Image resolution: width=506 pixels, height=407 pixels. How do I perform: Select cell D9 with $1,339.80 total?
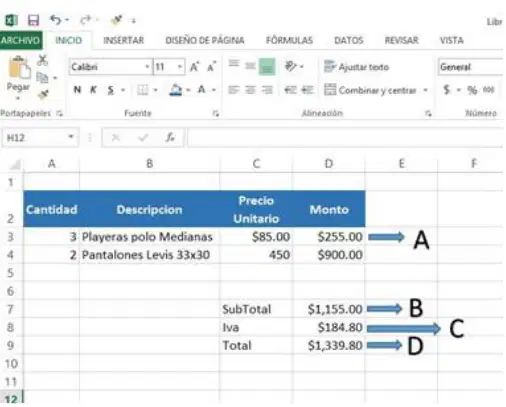[329, 345]
